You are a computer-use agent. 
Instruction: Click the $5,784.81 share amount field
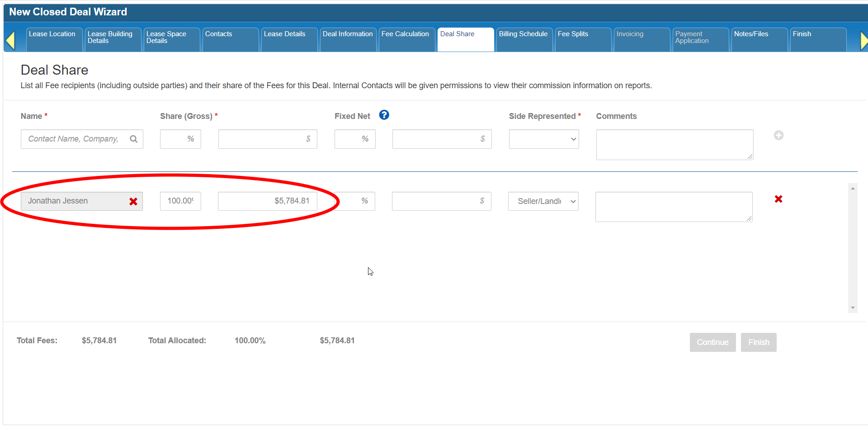point(268,201)
